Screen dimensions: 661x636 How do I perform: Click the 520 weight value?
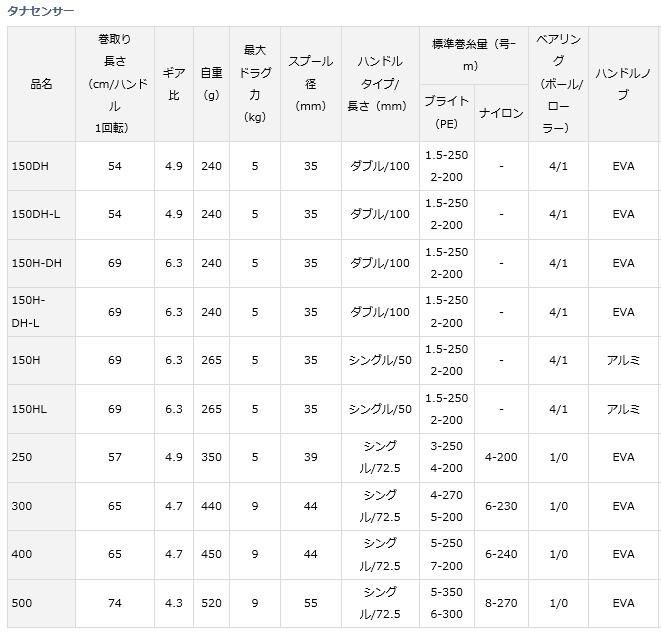tap(211, 604)
